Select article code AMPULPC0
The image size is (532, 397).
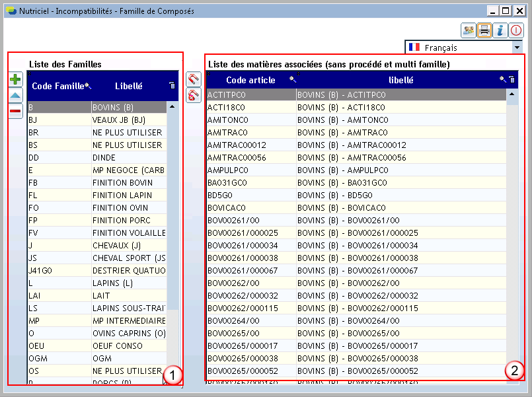[228, 170]
